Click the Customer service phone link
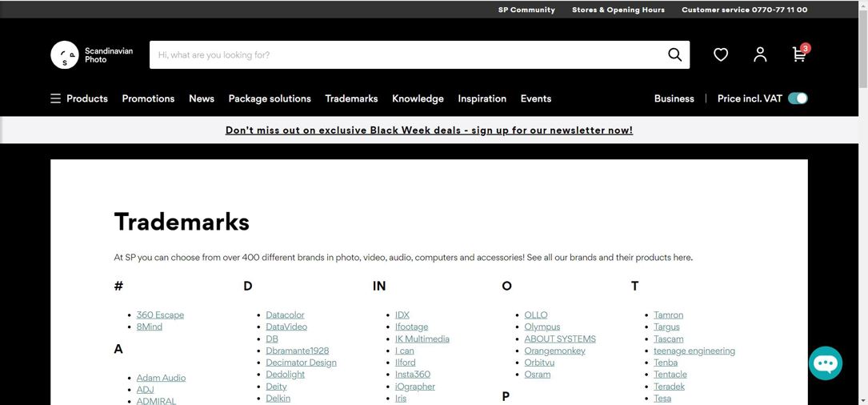868x405 pixels. [745, 10]
